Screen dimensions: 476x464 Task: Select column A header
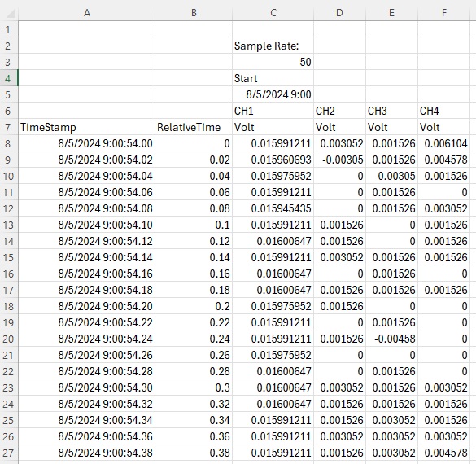(87, 13)
